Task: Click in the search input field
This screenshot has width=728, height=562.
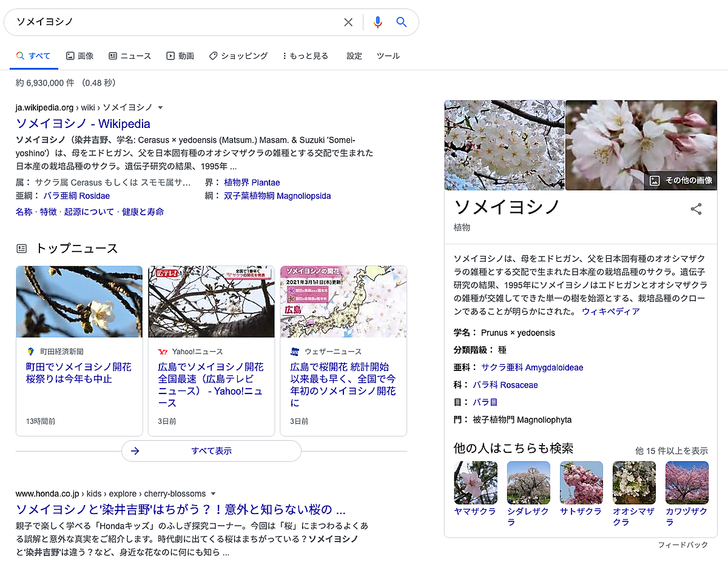Action: click(176, 22)
